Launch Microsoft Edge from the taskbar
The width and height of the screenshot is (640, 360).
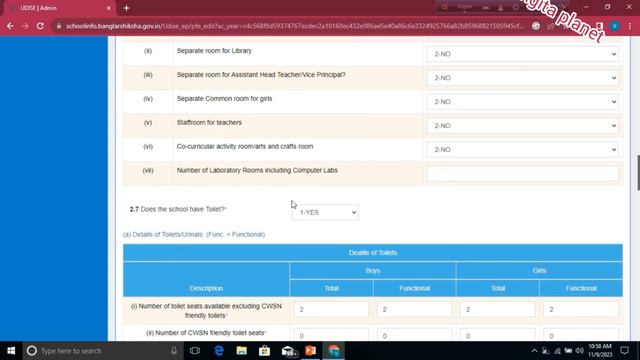pos(219,351)
